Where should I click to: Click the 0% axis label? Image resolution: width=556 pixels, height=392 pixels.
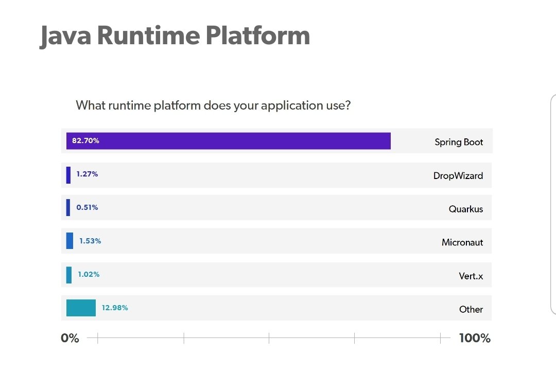pos(70,338)
